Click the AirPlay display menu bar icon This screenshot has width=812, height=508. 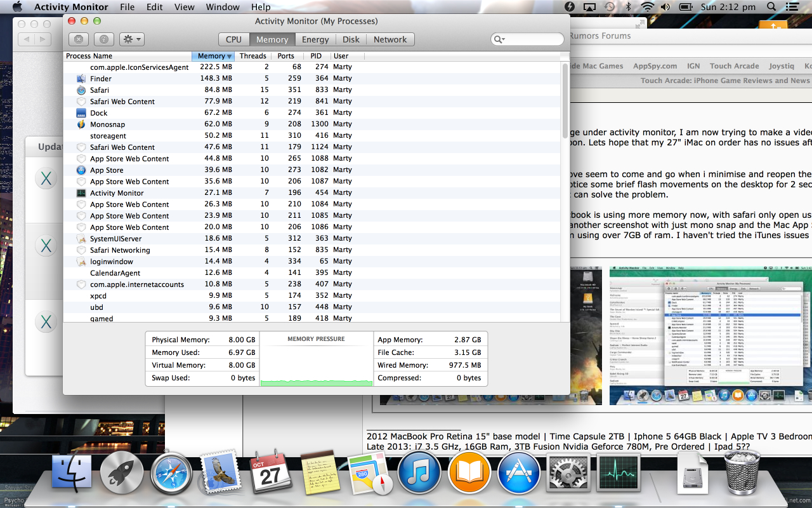click(589, 7)
